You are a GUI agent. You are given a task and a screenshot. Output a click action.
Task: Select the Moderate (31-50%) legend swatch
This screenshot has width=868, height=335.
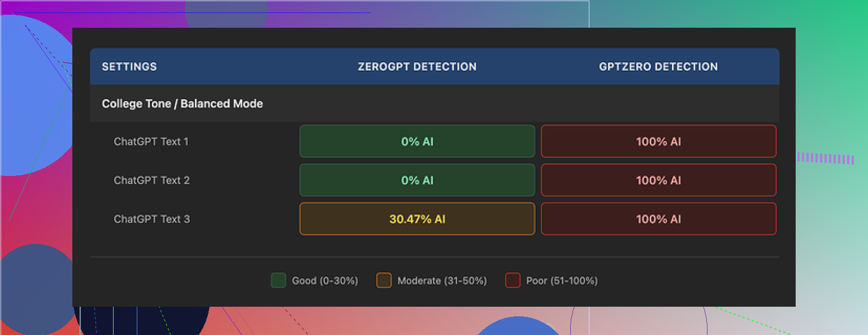(x=384, y=280)
